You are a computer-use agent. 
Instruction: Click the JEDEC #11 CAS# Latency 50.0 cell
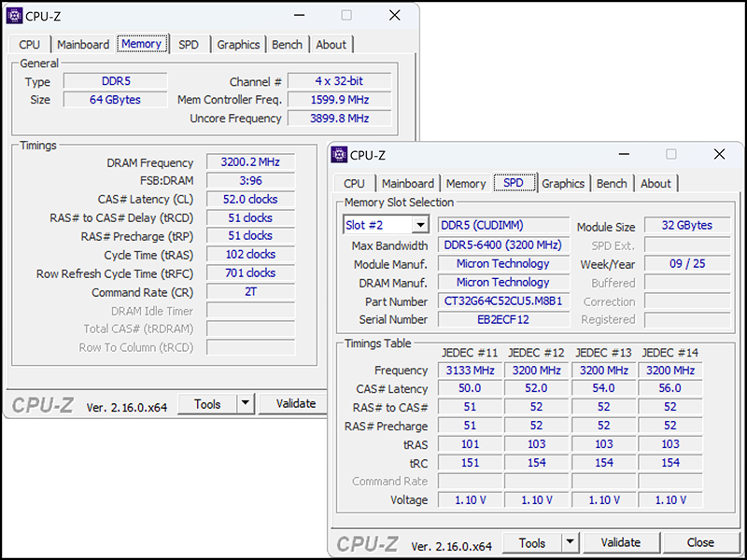[x=471, y=388]
